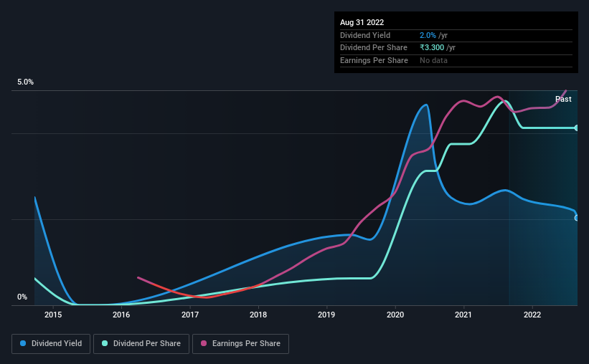Click the 2016 x-axis label
The image size is (589, 364).
point(121,315)
